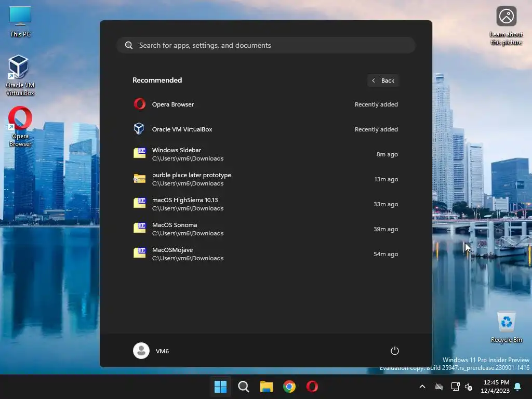Click the muted volume tray icon

(x=469, y=387)
